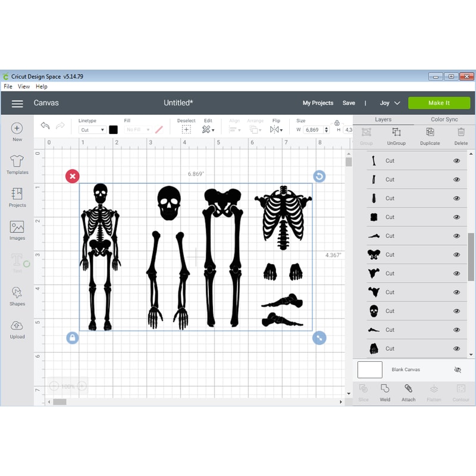Click the lock toggle on the selection
The height and width of the screenshot is (476, 476).
(x=72, y=337)
